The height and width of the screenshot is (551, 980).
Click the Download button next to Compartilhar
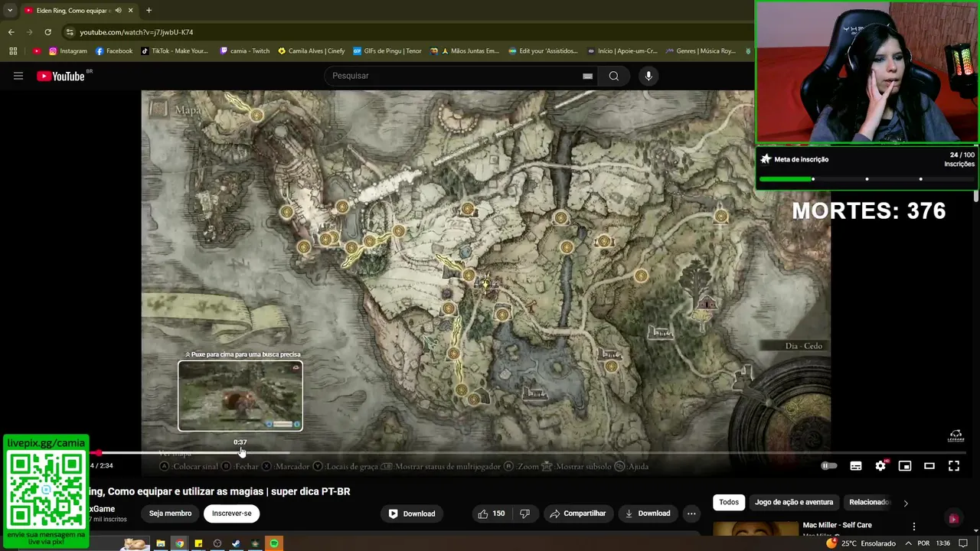[648, 514]
